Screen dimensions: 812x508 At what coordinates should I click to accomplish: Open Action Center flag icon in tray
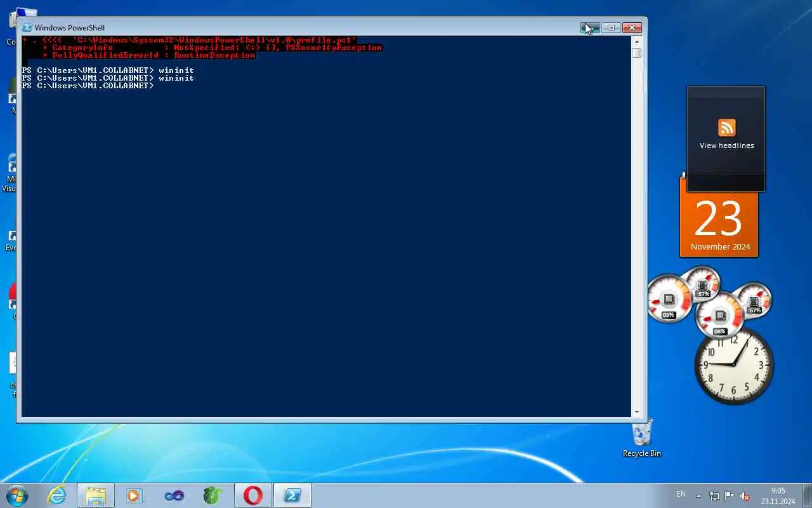point(730,496)
